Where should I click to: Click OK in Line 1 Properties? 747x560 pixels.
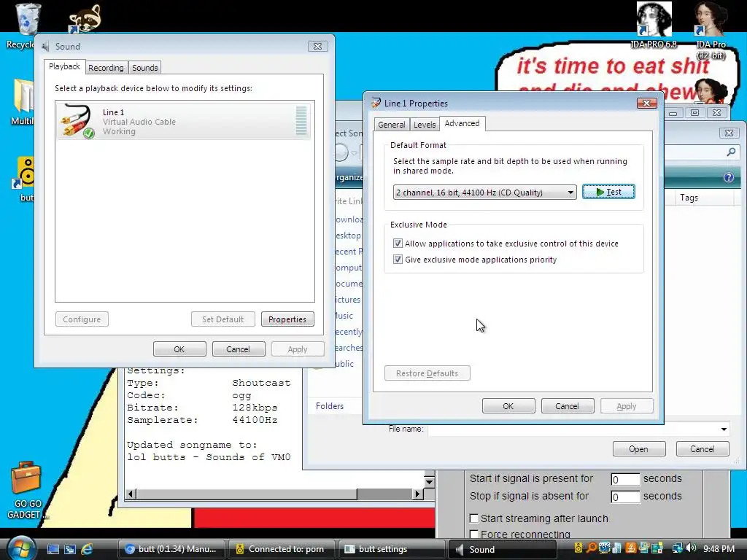point(508,406)
